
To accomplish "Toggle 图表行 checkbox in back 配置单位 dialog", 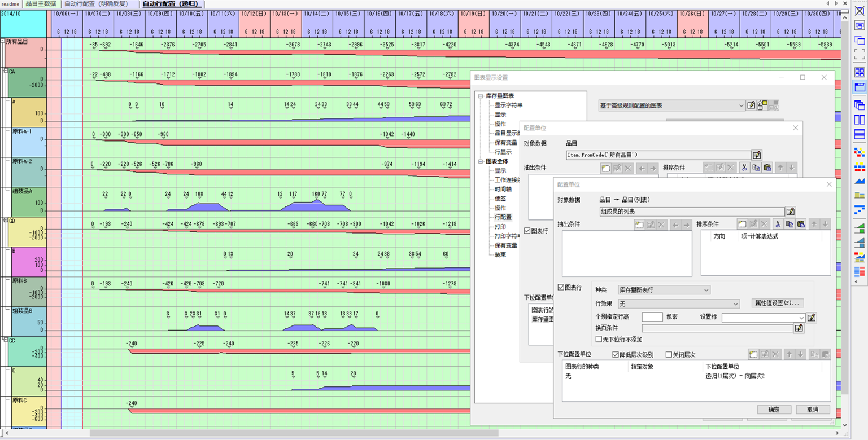I will click(x=527, y=231).
